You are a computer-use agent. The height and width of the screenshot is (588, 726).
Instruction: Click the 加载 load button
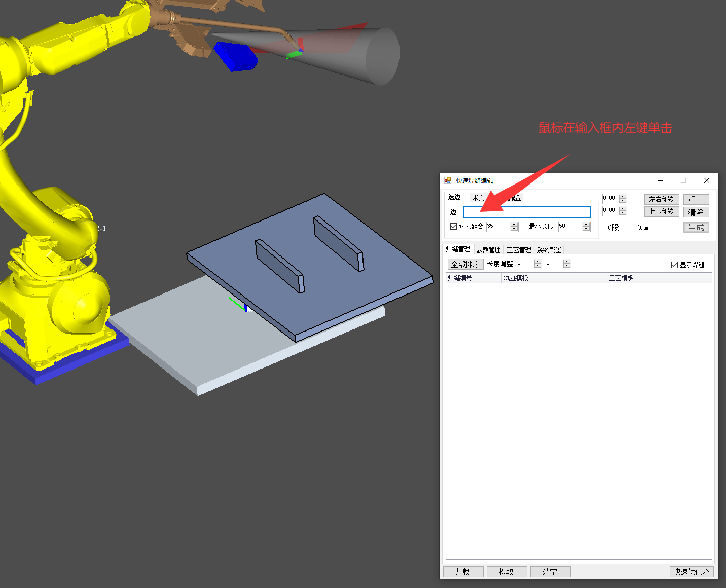pyautogui.click(x=463, y=572)
